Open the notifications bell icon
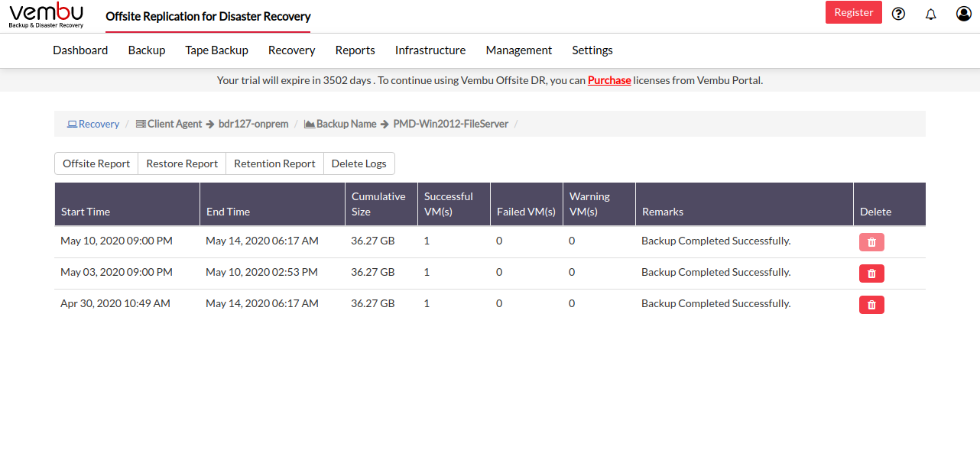This screenshot has width=980, height=466. pyautogui.click(x=931, y=14)
